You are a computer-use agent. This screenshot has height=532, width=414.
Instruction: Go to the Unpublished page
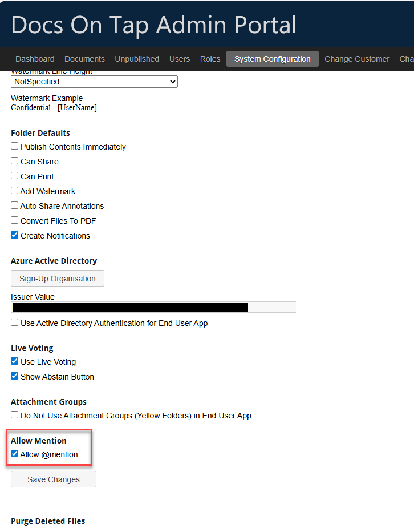[137, 59]
